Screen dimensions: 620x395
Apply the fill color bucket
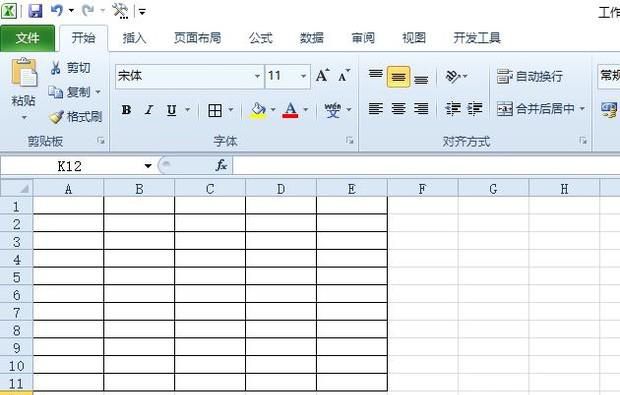(258, 110)
